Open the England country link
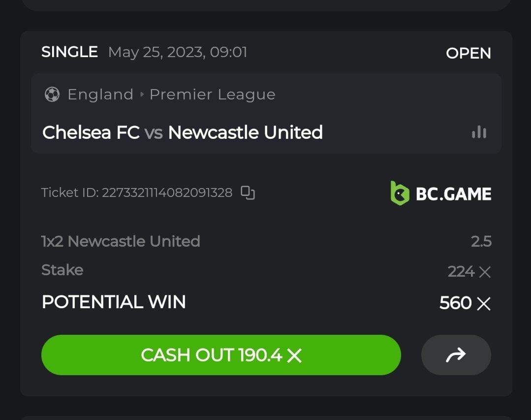531x420 pixels. pos(100,94)
